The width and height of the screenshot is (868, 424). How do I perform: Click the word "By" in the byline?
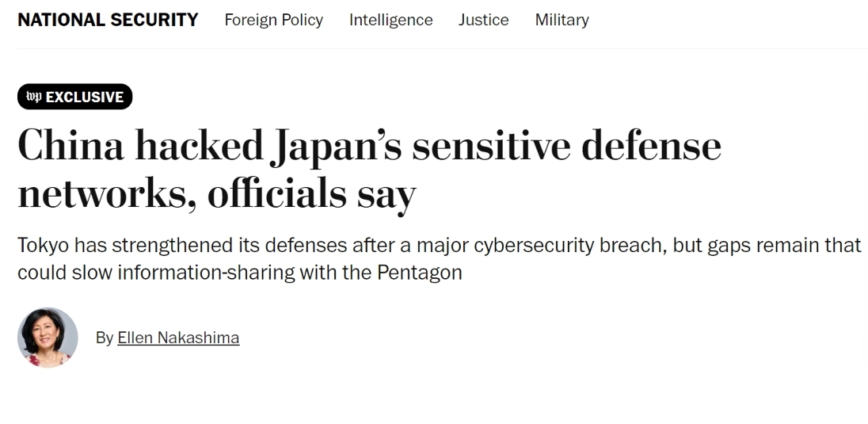(x=105, y=338)
